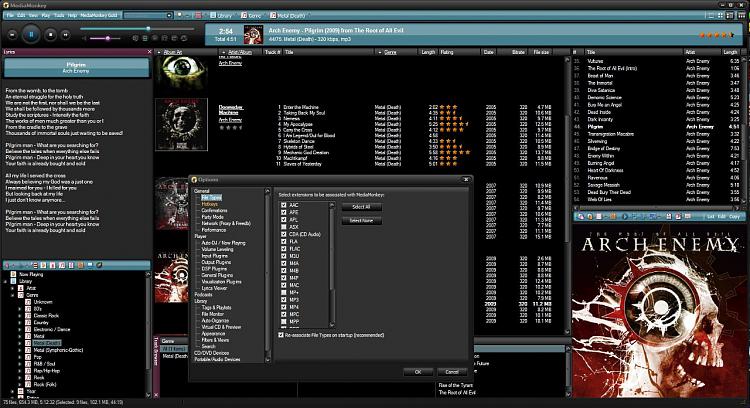750x408 pixels.
Task: Toggle the APE extension checkbox
Action: click(284, 212)
